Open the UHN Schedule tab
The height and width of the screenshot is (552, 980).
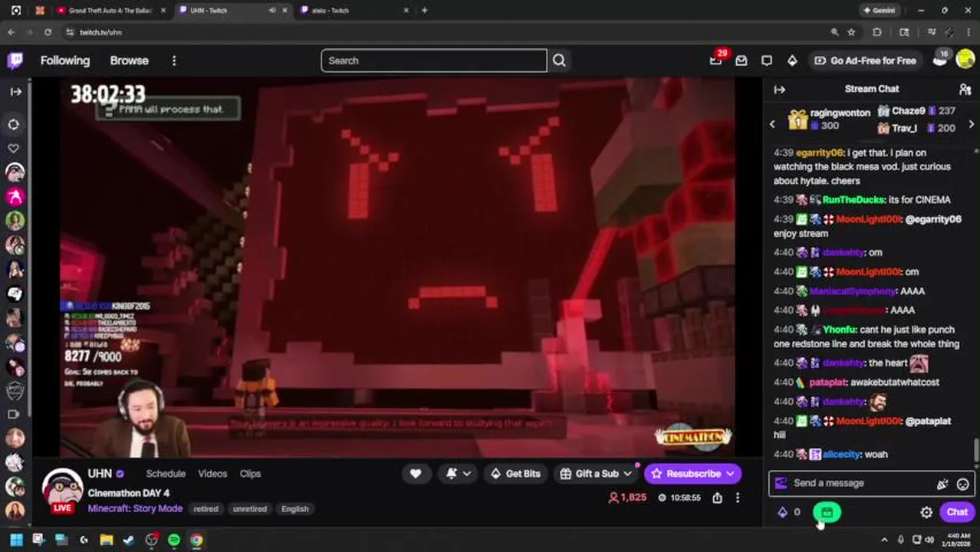(x=166, y=474)
